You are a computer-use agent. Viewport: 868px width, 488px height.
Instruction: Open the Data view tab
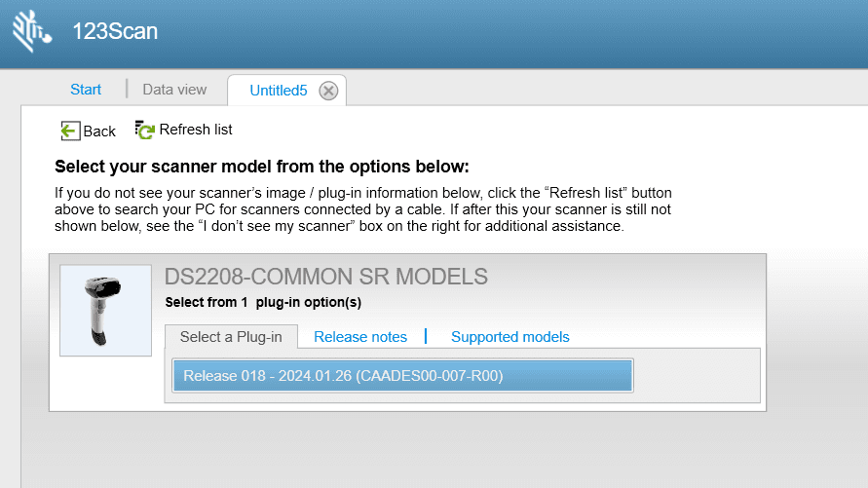(x=174, y=90)
